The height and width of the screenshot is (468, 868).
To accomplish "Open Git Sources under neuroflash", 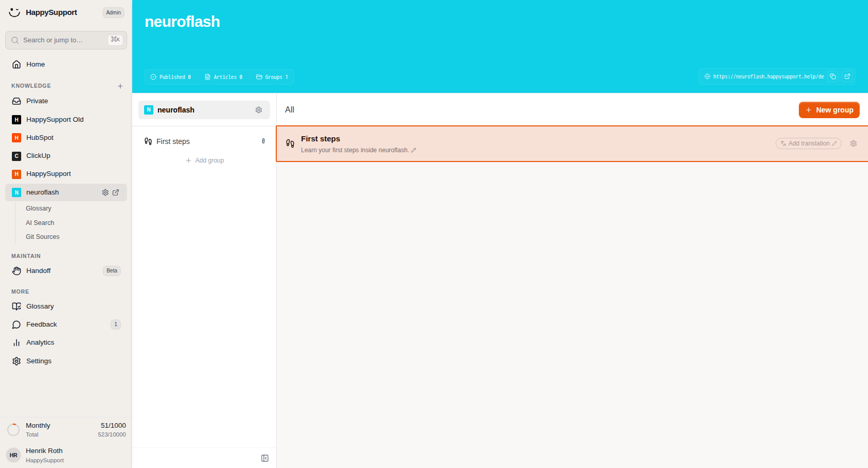I will pyautogui.click(x=42, y=237).
